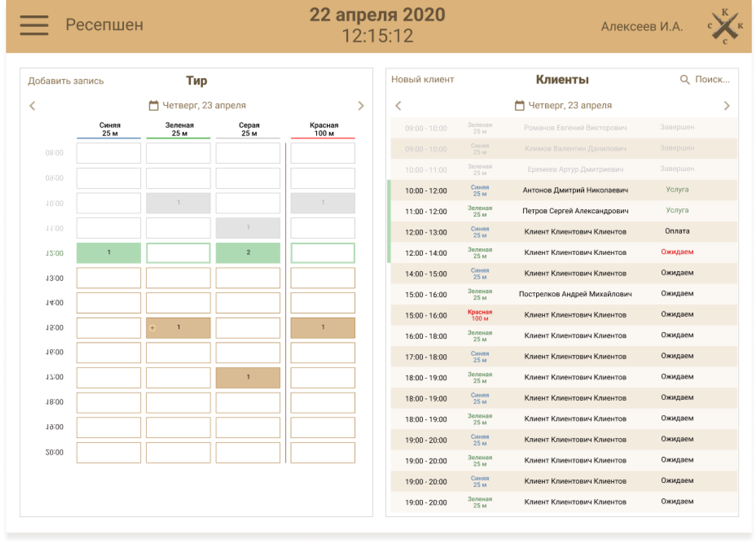Go to previous day in Тир panel
The width and height of the screenshot is (756, 544).
pyautogui.click(x=32, y=106)
